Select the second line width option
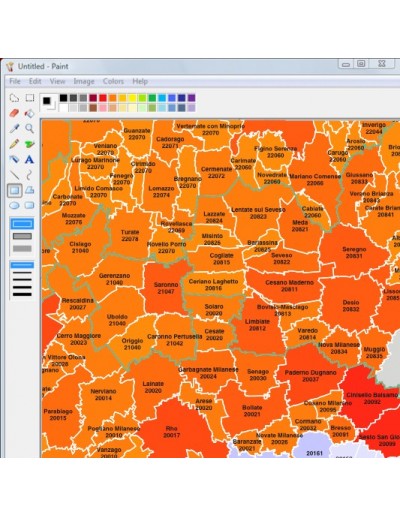 click(x=22, y=273)
